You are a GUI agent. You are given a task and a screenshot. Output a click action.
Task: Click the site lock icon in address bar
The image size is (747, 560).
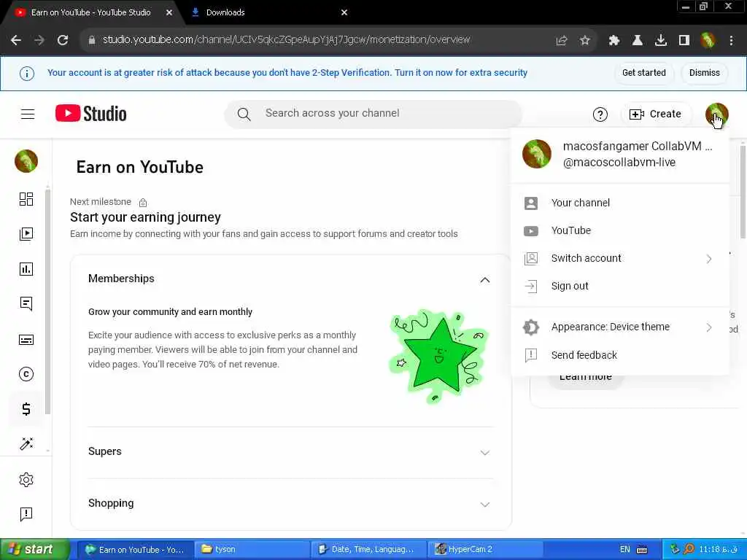point(92,40)
